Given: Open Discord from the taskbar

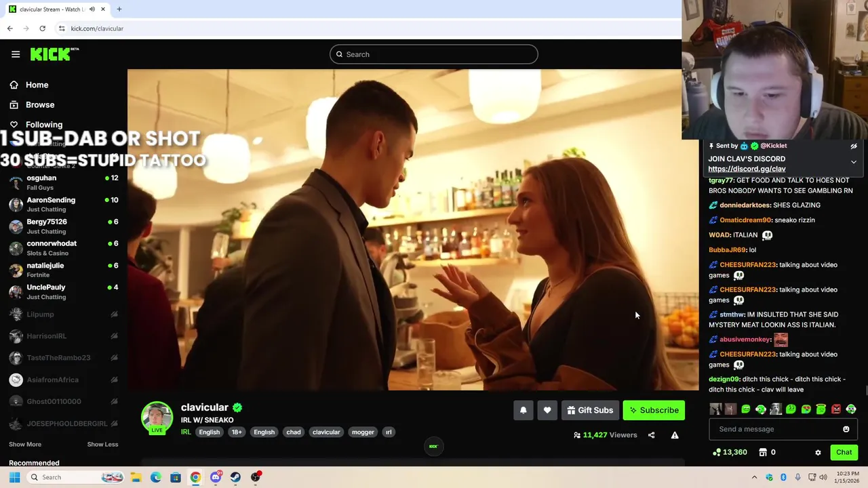Looking at the screenshot, I should (216, 477).
